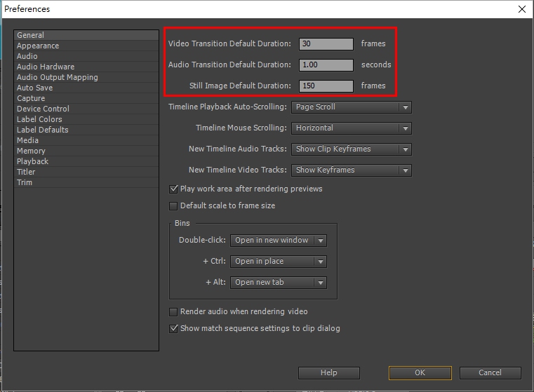Image resolution: width=534 pixels, height=392 pixels.
Task: Open the Audio preferences category
Action: point(86,56)
